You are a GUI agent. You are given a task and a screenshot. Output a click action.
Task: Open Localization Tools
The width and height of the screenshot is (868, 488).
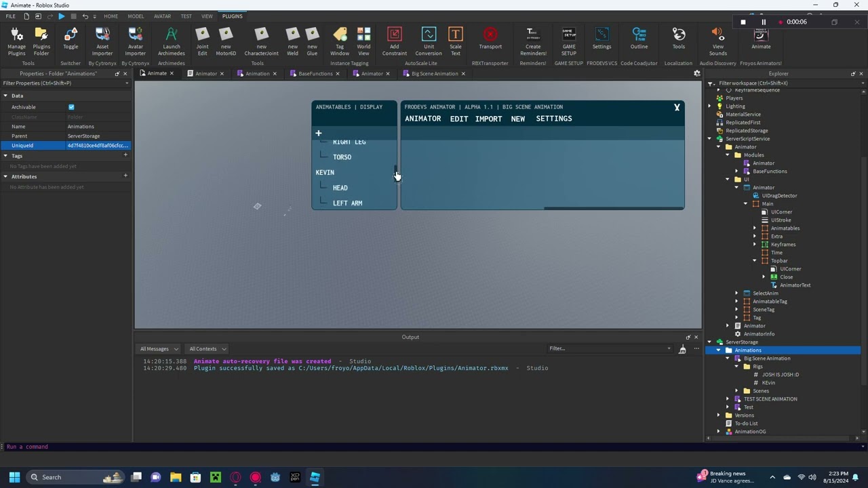[x=679, y=39]
